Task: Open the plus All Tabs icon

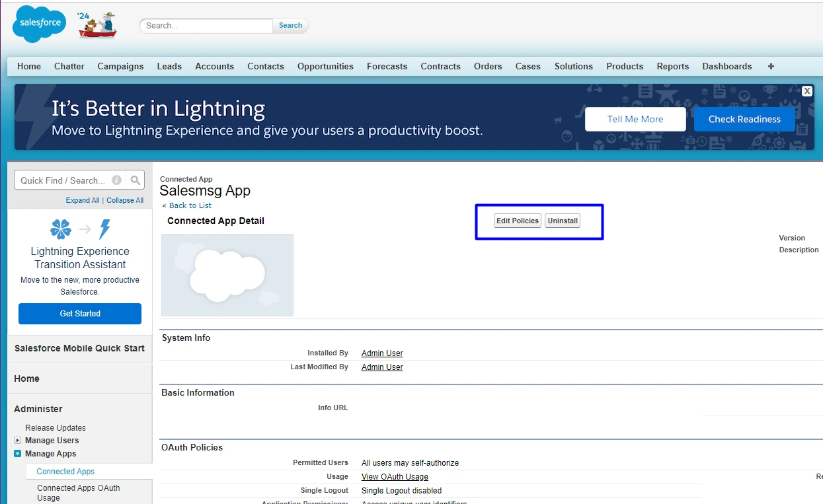Action: tap(771, 66)
